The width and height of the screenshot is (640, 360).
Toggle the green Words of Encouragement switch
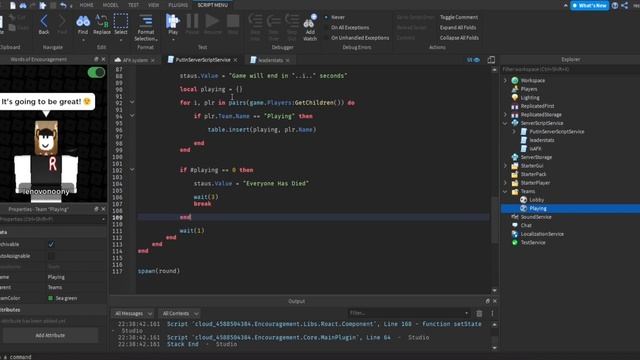pos(96,73)
